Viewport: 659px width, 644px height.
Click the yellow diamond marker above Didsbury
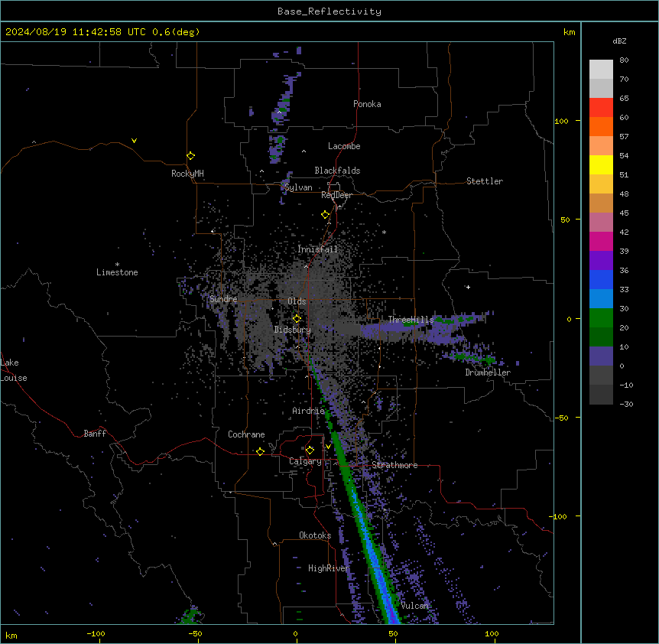[297, 319]
